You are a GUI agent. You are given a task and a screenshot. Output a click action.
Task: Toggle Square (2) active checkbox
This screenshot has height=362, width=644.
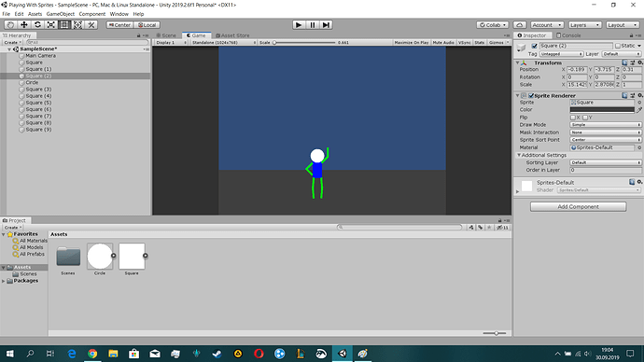535,46
